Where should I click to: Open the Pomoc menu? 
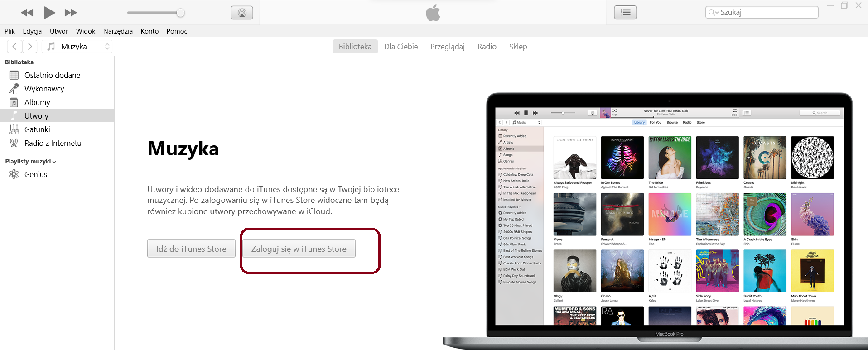coord(177,31)
